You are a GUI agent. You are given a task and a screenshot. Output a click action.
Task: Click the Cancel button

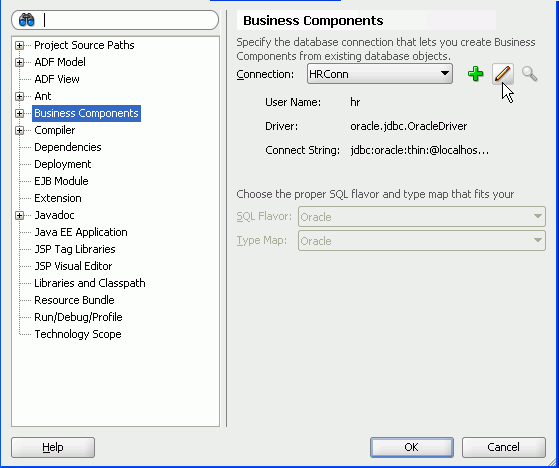pyautogui.click(x=504, y=447)
